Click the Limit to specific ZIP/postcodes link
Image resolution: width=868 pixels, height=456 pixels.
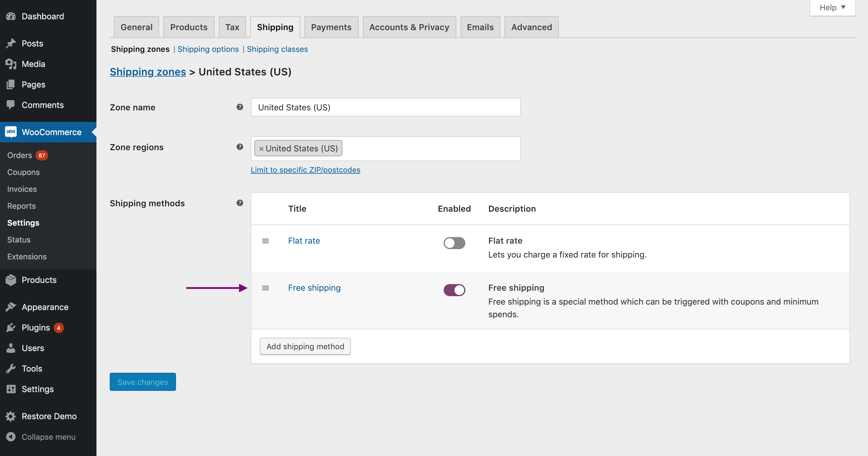coord(305,169)
